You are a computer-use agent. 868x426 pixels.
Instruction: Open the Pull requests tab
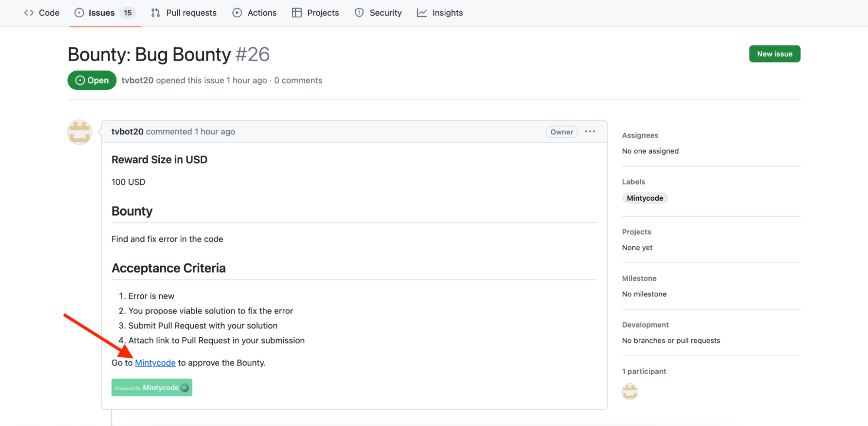click(184, 13)
